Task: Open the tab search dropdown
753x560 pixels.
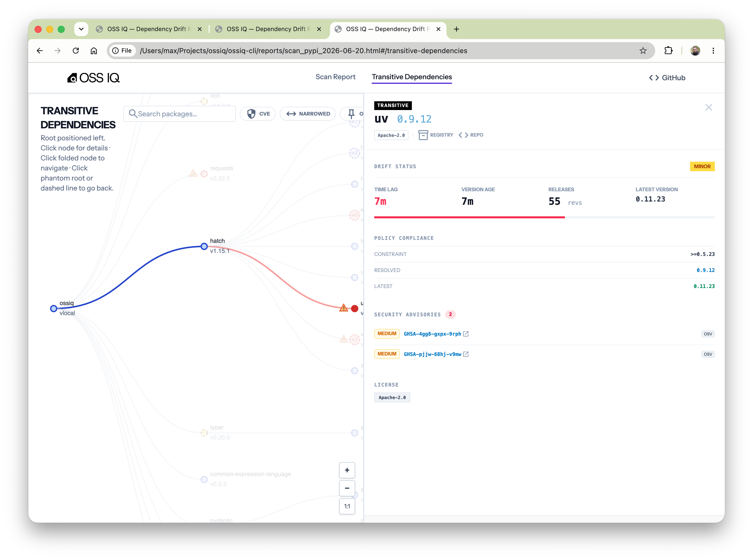Action: click(81, 29)
